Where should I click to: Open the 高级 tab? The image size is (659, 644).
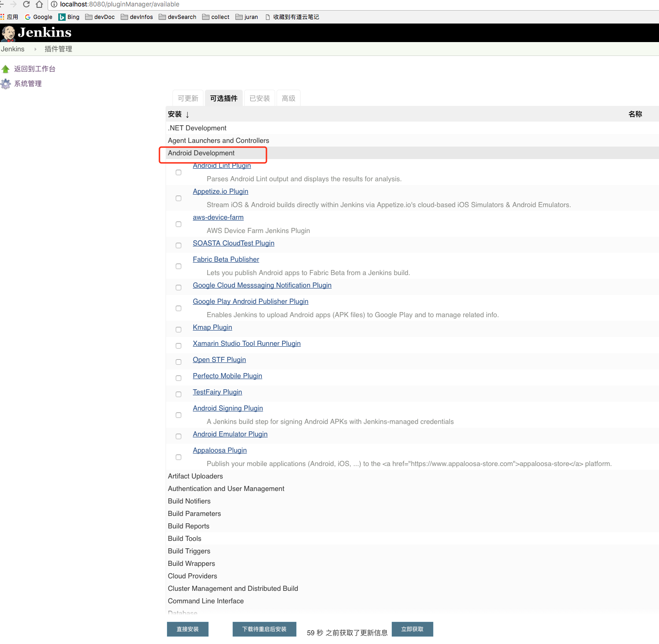[x=289, y=98]
